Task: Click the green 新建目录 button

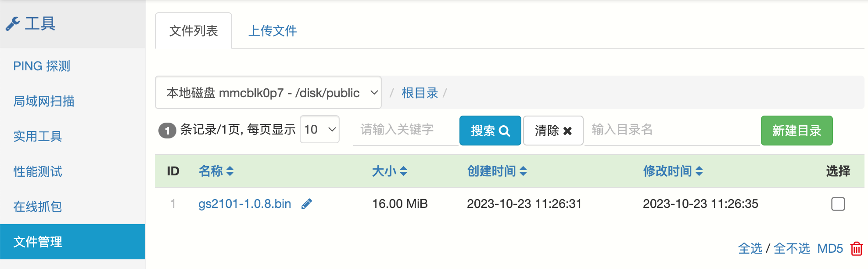Action: point(796,131)
